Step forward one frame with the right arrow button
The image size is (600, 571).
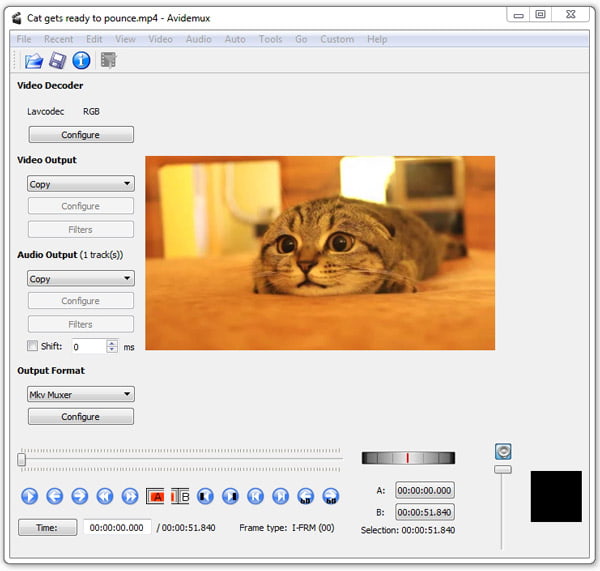[80, 496]
